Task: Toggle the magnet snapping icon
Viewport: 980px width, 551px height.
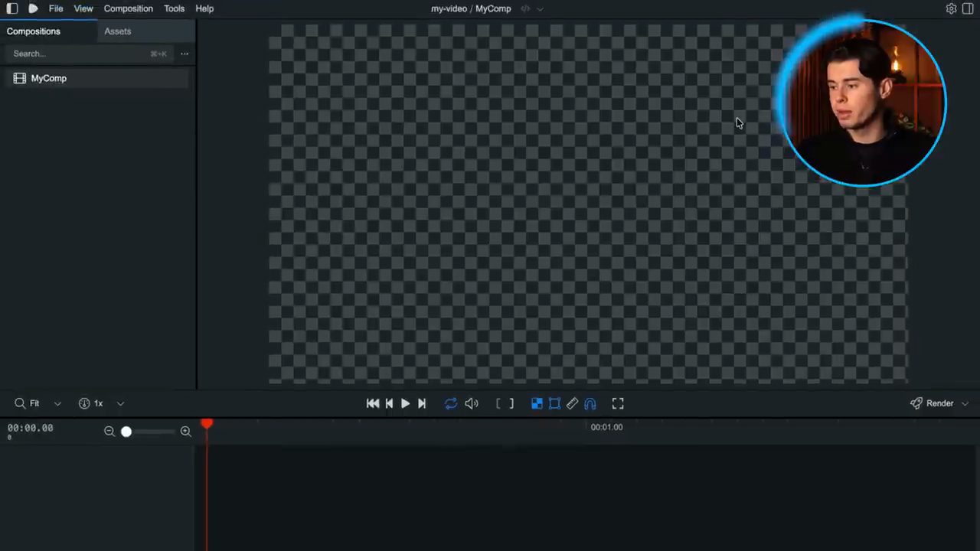Action: pyautogui.click(x=590, y=403)
